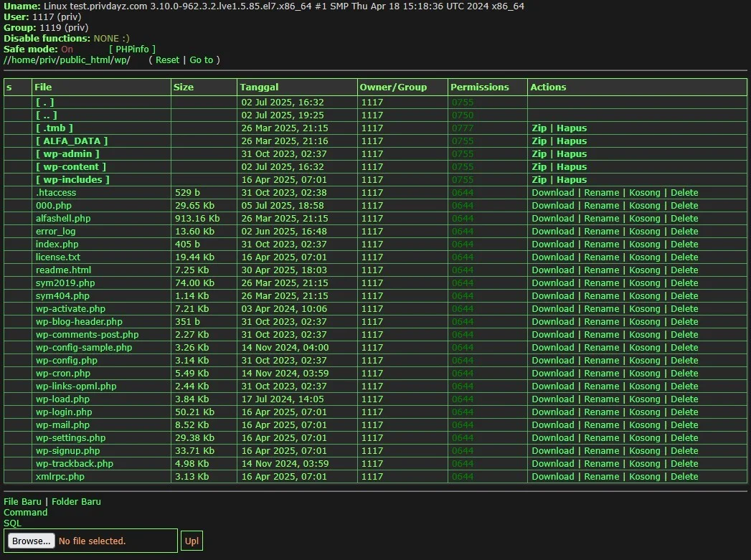
Task: Delete the error_log file
Action: [x=684, y=231]
